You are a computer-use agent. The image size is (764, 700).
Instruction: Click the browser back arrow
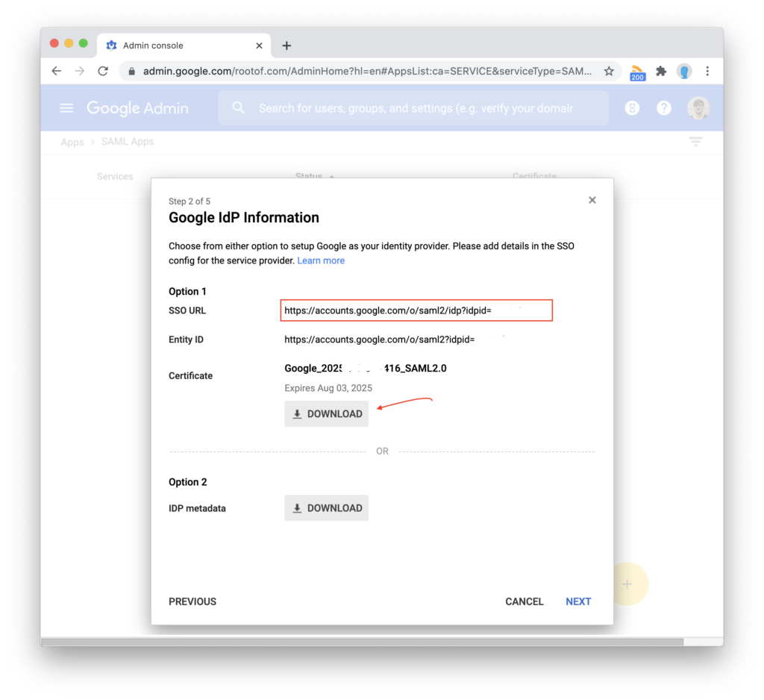point(57,71)
